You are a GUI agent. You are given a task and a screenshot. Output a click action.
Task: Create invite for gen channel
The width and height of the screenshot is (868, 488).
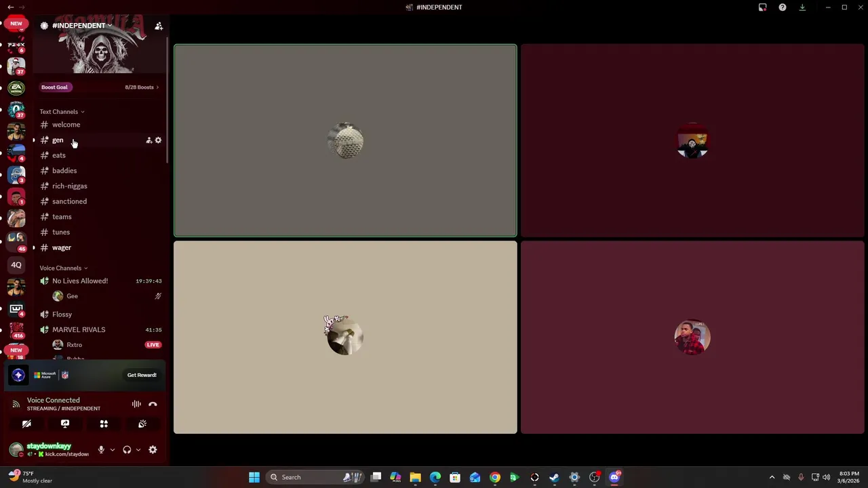pos(149,140)
